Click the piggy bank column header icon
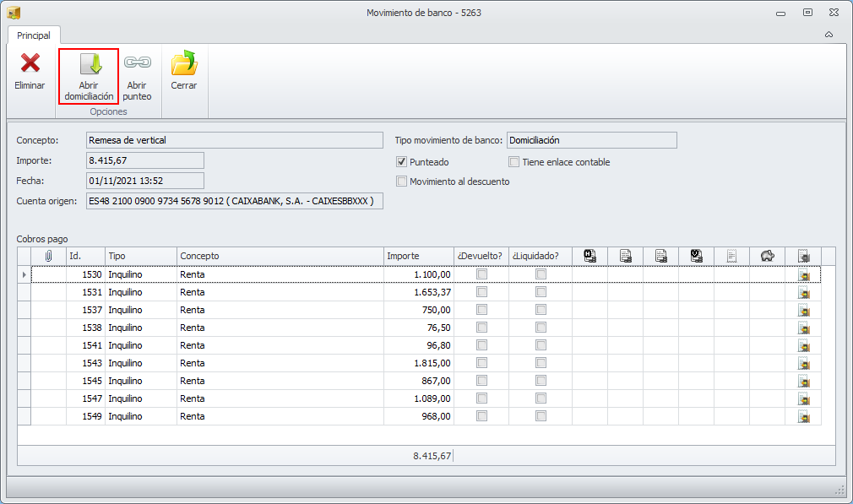 pos(767,256)
